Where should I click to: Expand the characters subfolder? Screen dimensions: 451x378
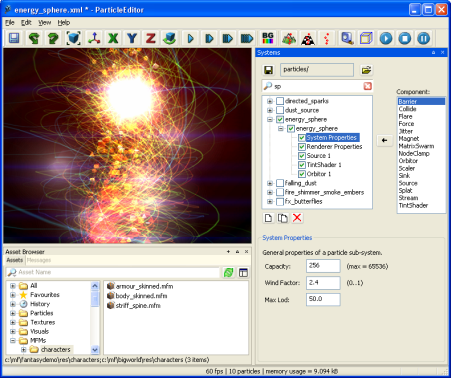click(23, 350)
